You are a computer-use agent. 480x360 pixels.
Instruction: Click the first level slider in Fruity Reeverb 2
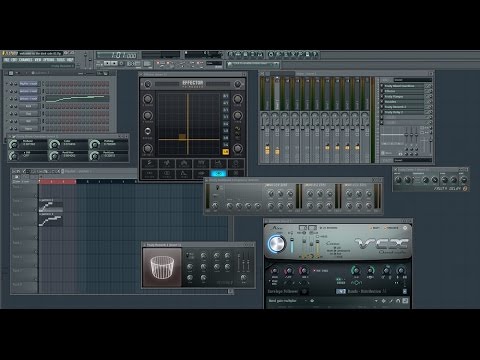coord(239,262)
